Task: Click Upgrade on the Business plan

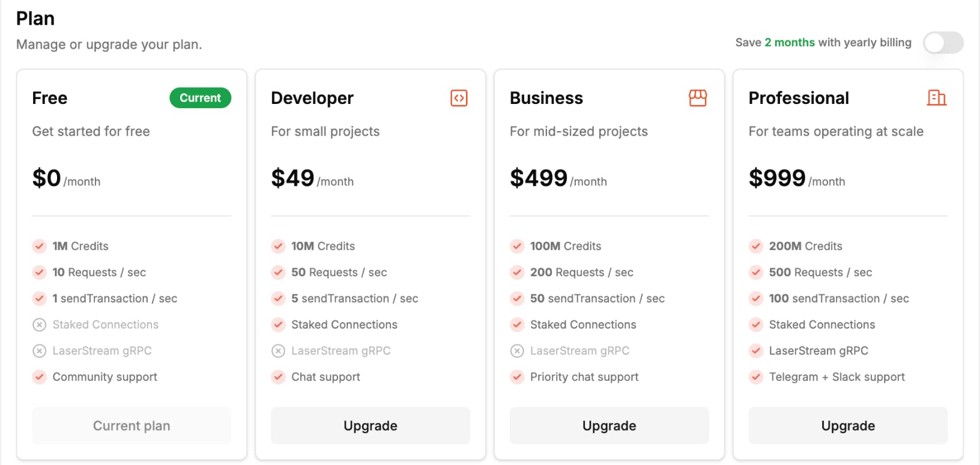Action: pos(609,425)
